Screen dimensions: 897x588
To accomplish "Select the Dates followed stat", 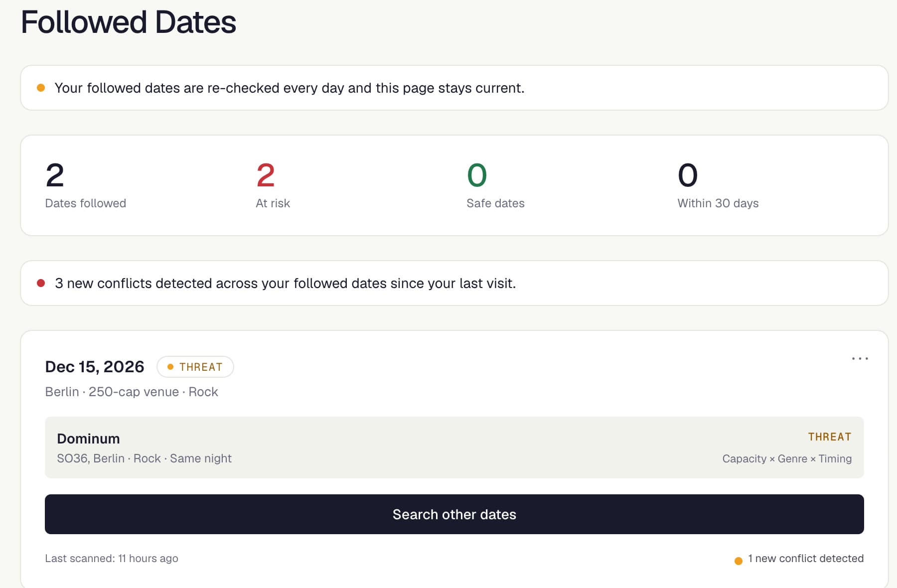I will (85, 185).
